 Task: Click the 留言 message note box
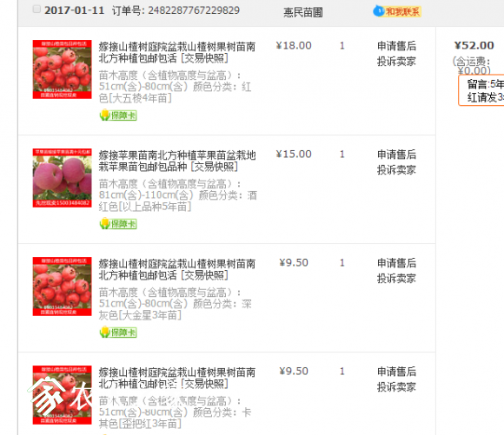point(481,90)
